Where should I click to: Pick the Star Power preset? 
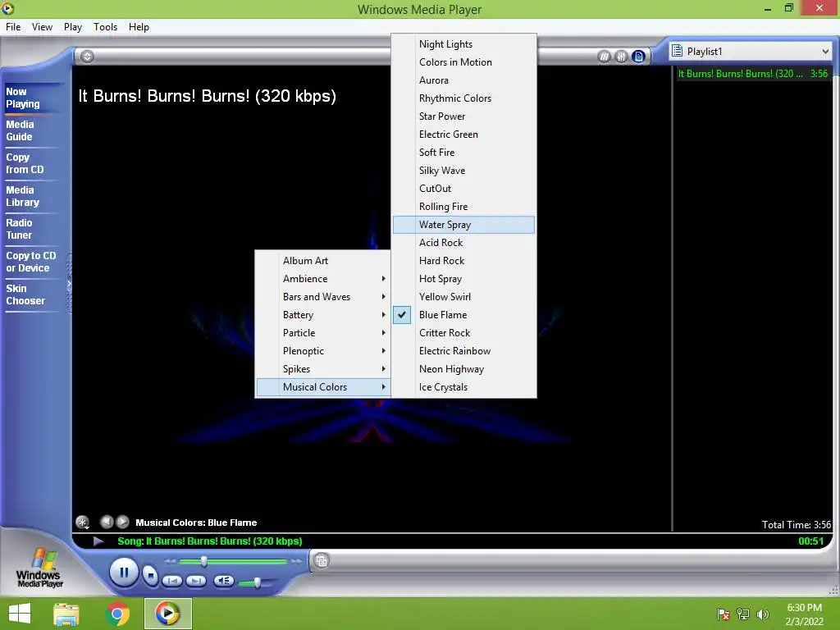(x=464, y=116)
